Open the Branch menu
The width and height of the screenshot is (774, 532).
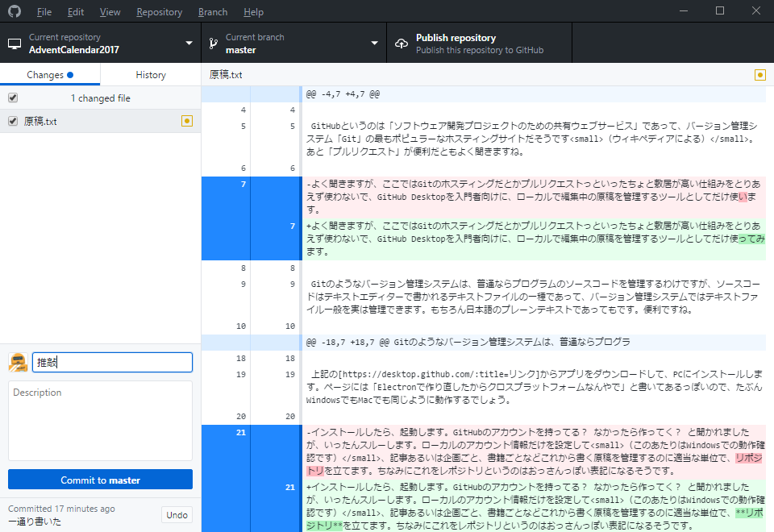tap(213, 12)
